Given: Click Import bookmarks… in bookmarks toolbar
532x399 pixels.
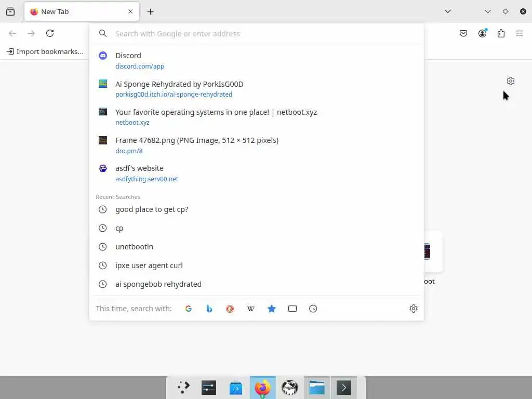Looking at the screenshot, I should pos(45,51).
